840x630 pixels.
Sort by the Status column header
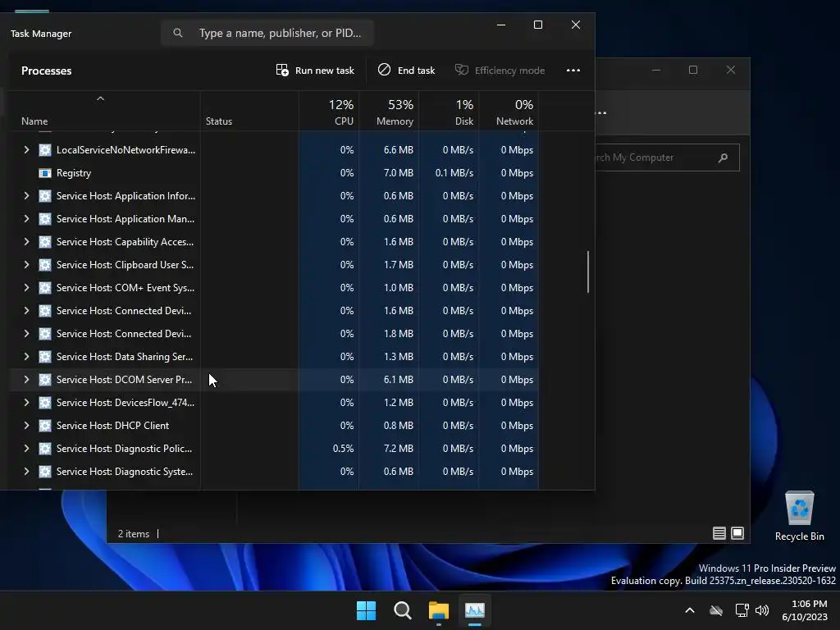pos(249,111)
